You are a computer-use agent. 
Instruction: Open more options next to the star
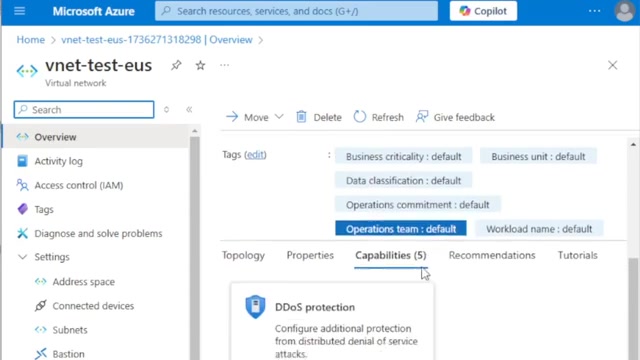[224, 65]
